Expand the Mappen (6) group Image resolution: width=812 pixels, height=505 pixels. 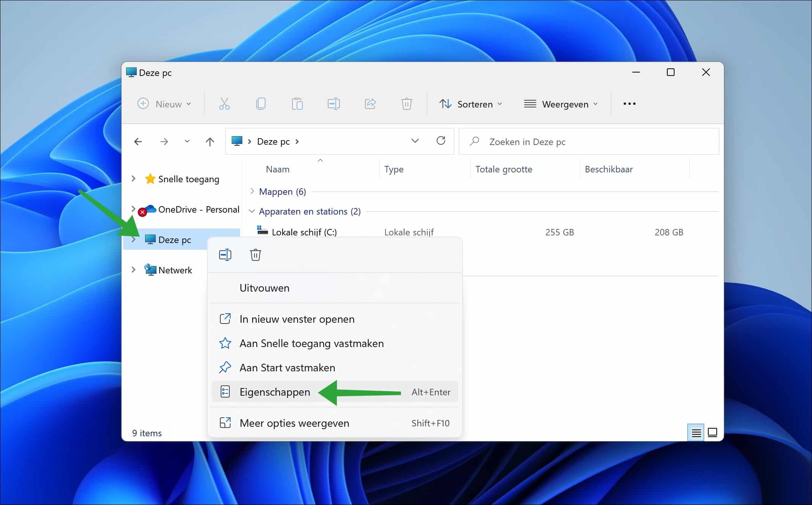[x=252, y=191]
